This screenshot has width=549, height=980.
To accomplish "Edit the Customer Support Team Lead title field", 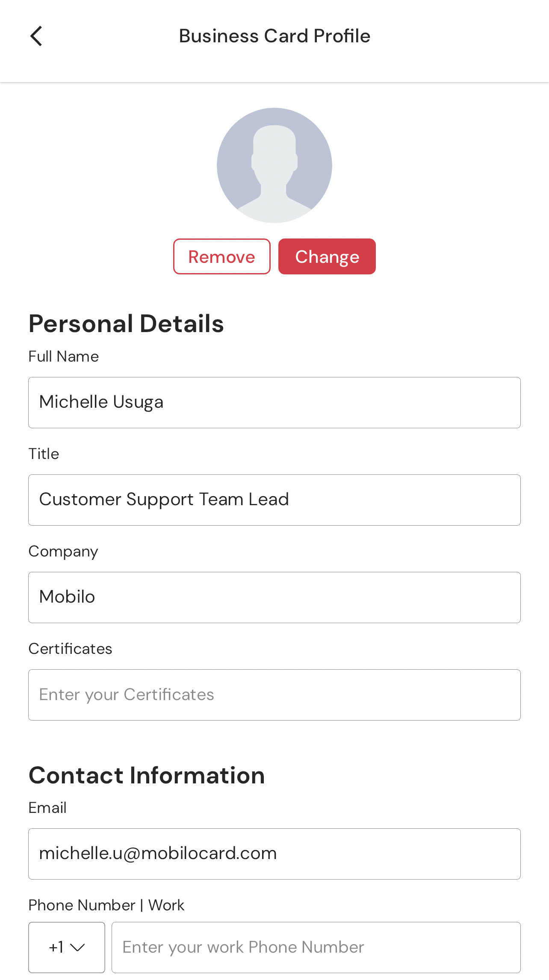I will coord(274,500).
